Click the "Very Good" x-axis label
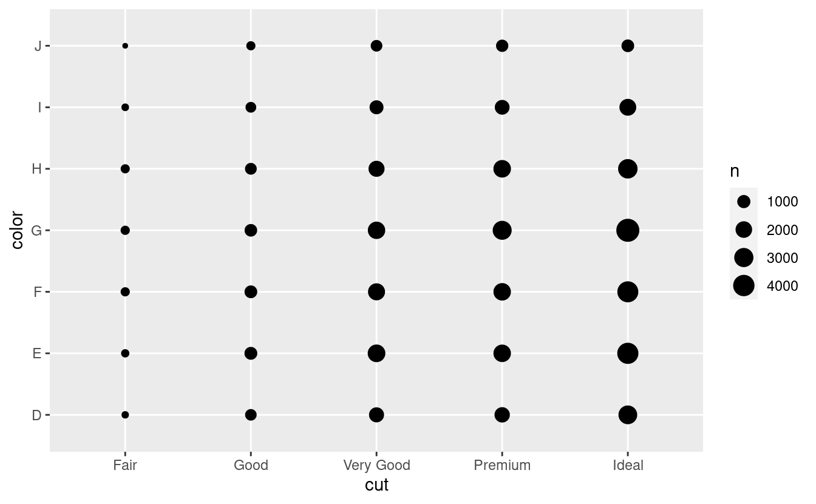Screen dimensions: 816x504 [376, 466]
